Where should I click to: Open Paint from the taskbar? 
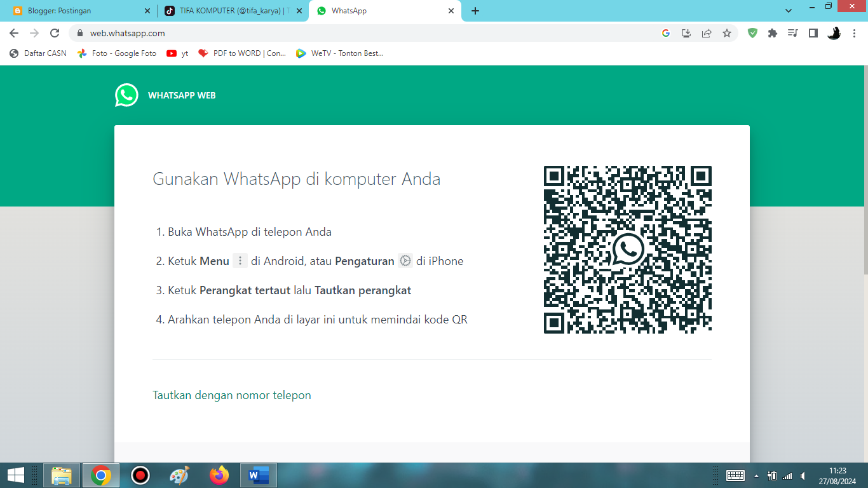pos(180,475)
